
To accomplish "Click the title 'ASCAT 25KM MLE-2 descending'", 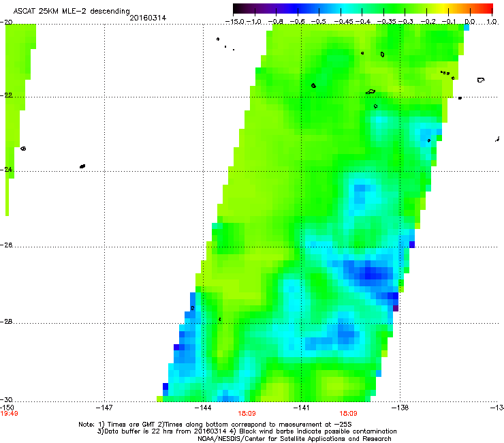I will pyautogui.click(x=72, y=11).
